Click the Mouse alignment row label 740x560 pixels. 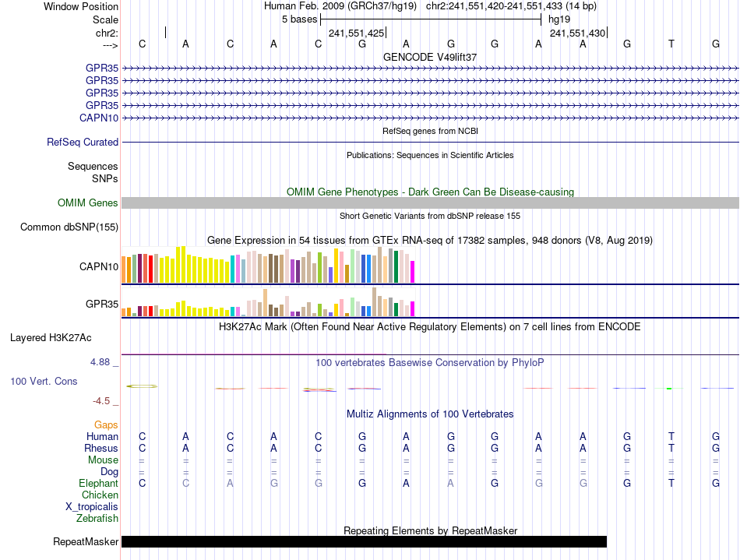point(103,460)
